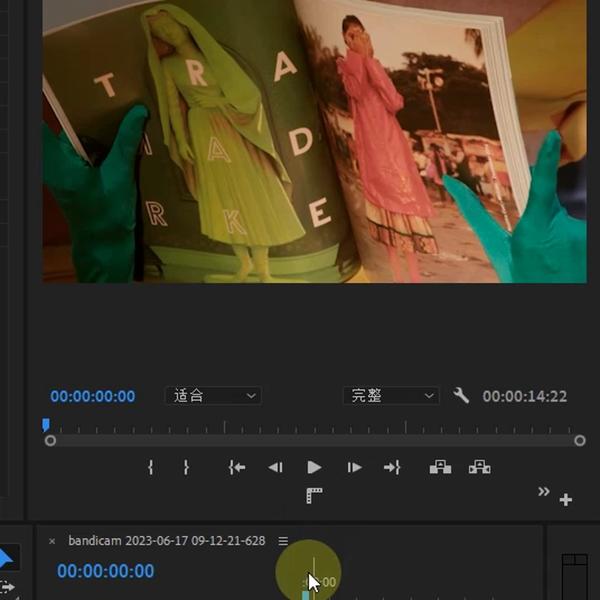
Task: Click left handle of monitor zoom scrollbar
Action: (50, 441)
